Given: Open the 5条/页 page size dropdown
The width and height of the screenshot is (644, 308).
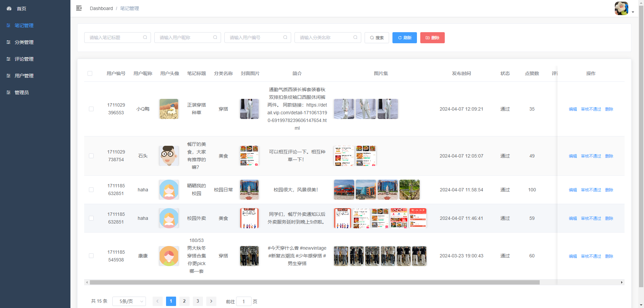Looking at the screenshot, I should pos(129,301).
